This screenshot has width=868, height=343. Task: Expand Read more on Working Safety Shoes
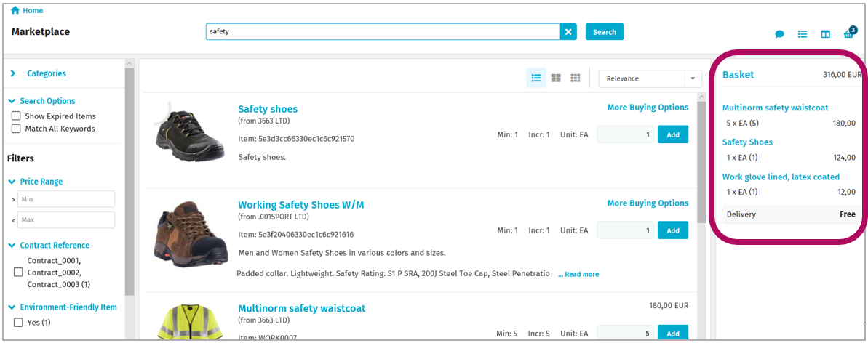[578, 275]
